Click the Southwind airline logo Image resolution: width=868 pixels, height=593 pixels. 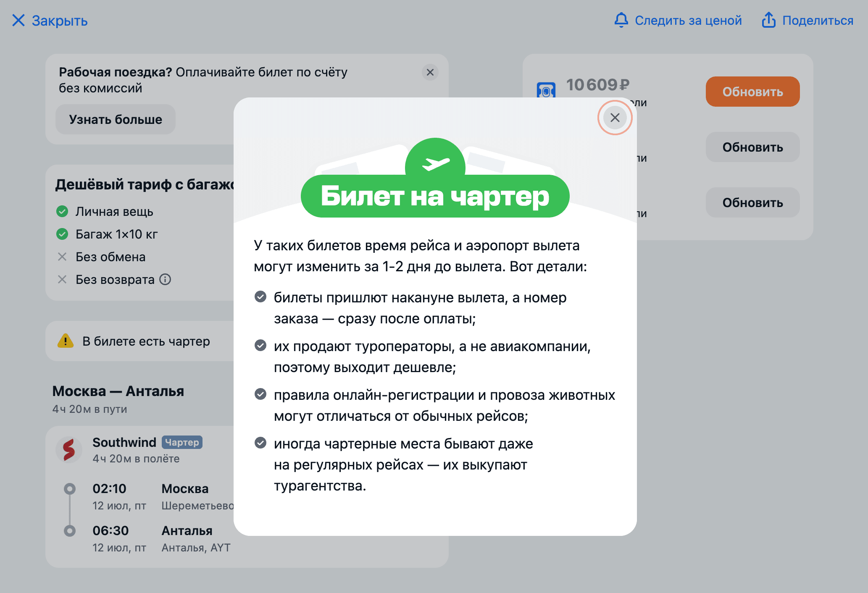click(69, 449)
